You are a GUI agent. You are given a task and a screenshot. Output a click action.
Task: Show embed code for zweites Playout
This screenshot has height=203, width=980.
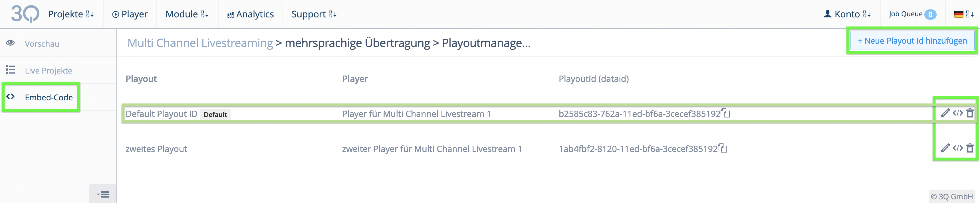[957, 148]
